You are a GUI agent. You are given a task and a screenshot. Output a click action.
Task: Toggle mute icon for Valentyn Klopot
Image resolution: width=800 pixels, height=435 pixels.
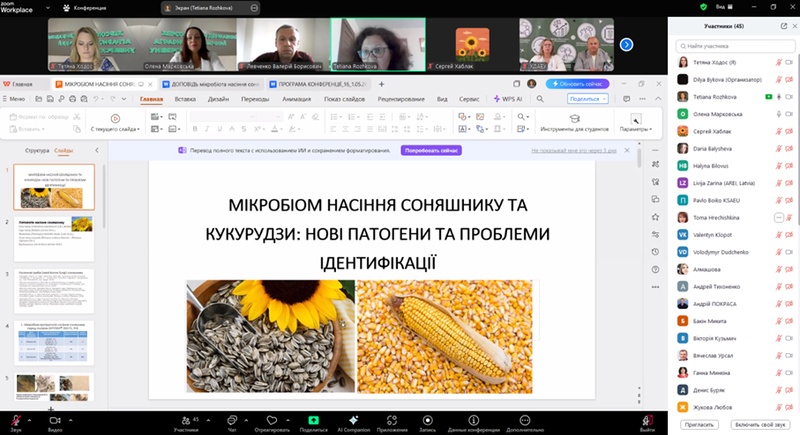(779, 235)
